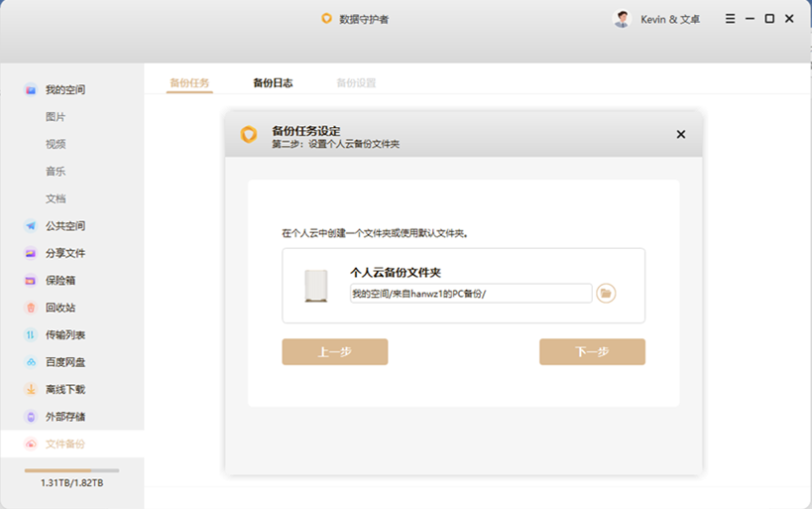Open the 保险箱 safe icon
This screenshot has width=812, height=509.
(31, 281)
